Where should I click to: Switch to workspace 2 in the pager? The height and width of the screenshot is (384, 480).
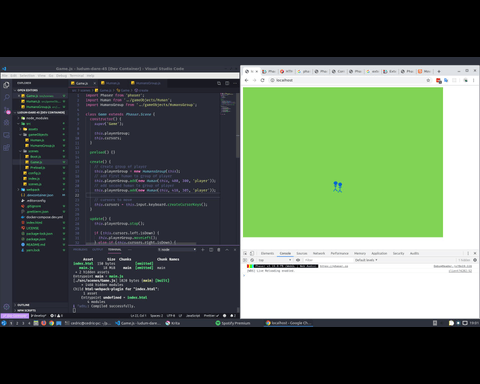pyautogui.click(x=17, y=323)
